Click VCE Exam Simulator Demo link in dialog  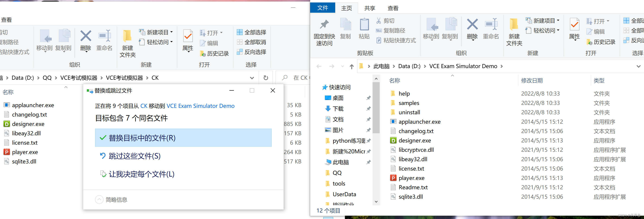[x=201, y=106]
